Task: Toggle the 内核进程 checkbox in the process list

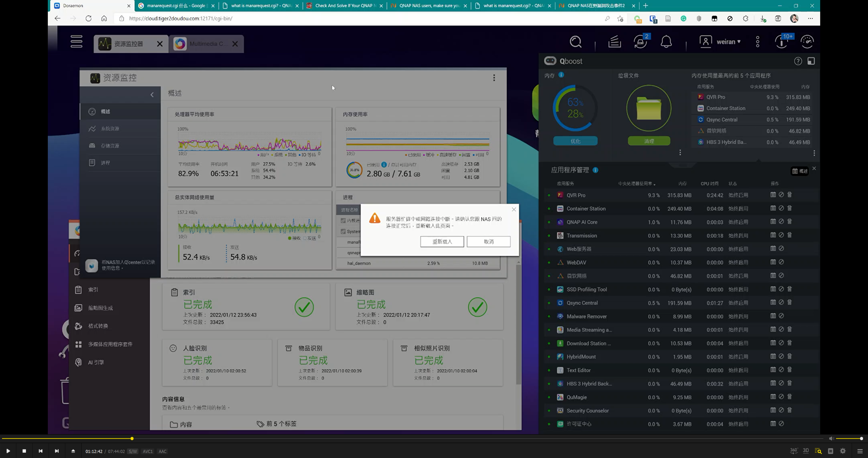Action: 343,221
